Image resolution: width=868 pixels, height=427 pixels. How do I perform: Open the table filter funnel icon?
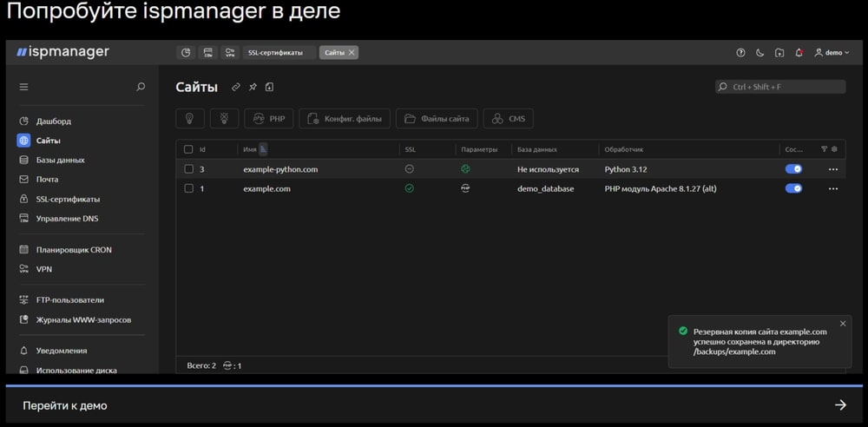click(x=825, y=149)
